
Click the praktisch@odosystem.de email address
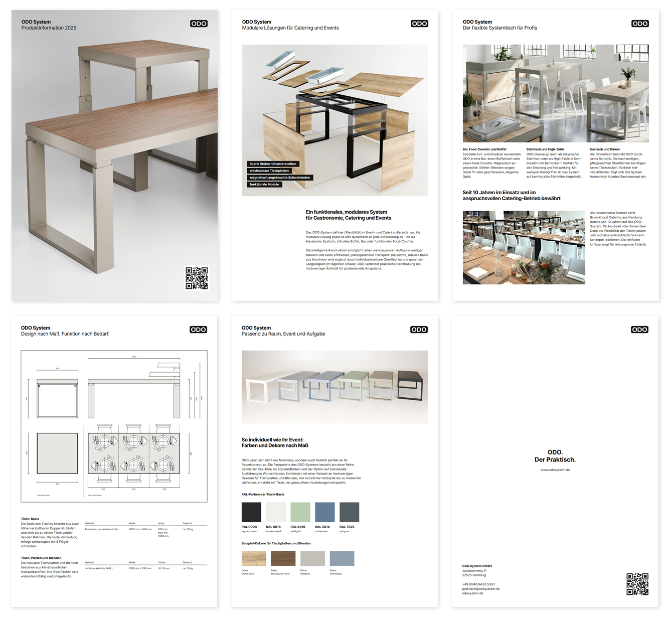[481, 589]
